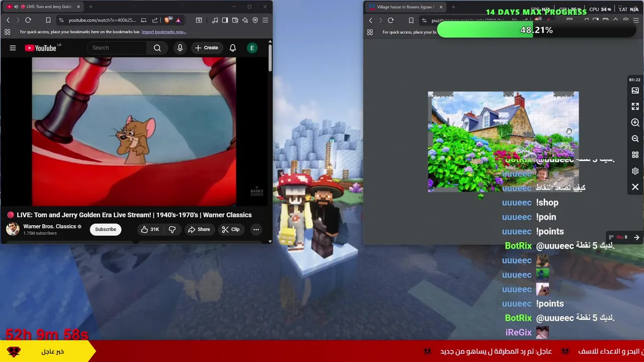Viewport: 644px width, 362px height.
Task: Reload the YouTube page
Action: click(x=28, y=20)
